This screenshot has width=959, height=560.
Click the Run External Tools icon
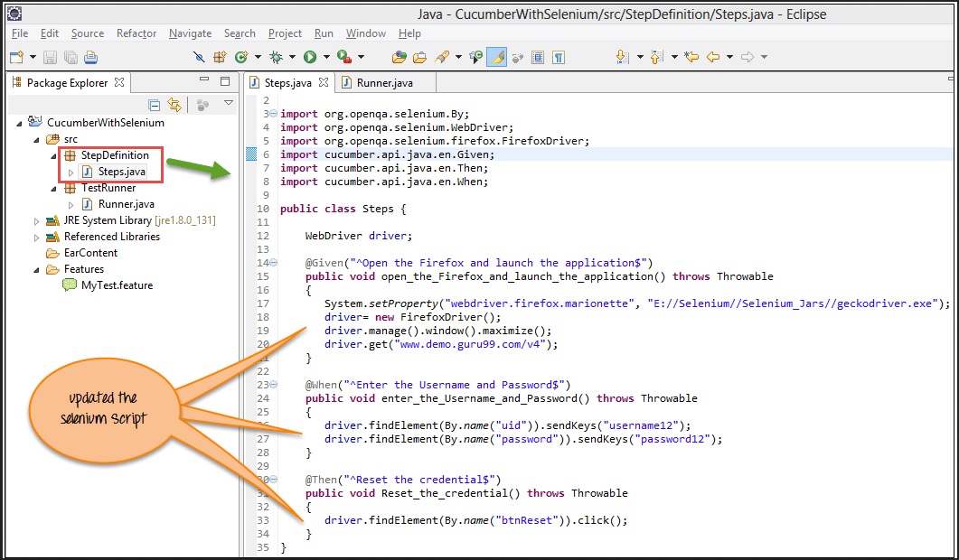(x=344, y=58)
